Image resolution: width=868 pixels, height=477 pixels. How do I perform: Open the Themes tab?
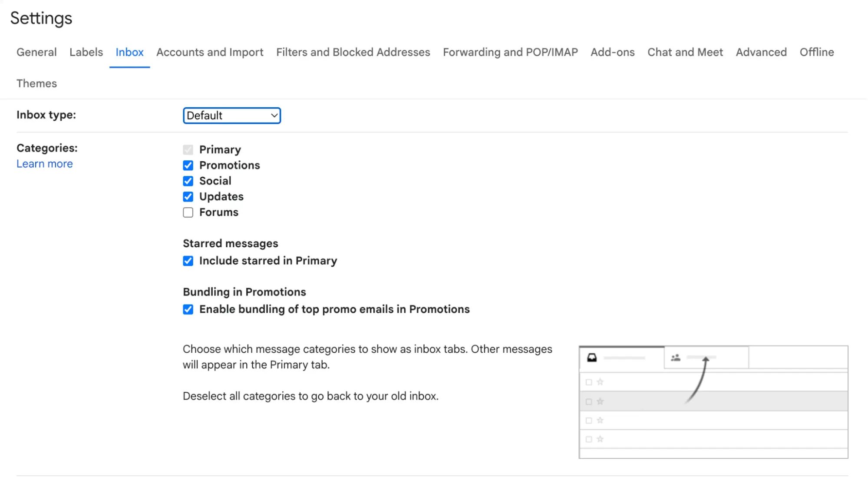[36, 83]
